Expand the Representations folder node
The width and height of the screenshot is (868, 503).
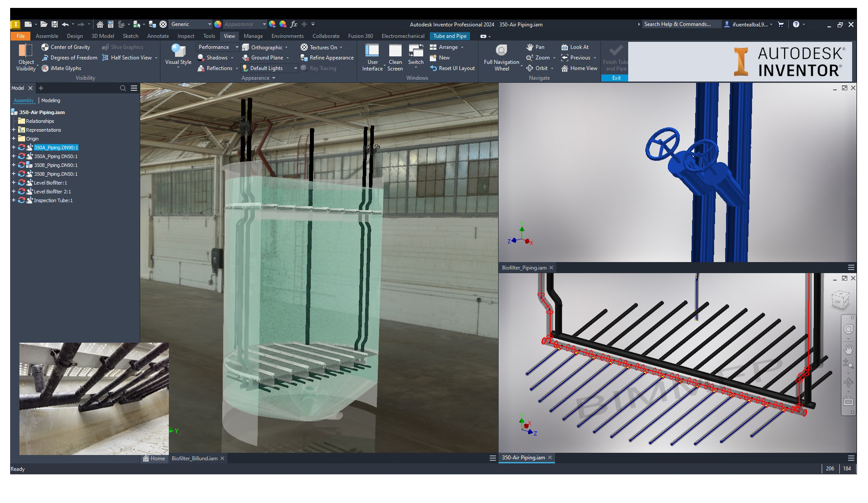14,130
